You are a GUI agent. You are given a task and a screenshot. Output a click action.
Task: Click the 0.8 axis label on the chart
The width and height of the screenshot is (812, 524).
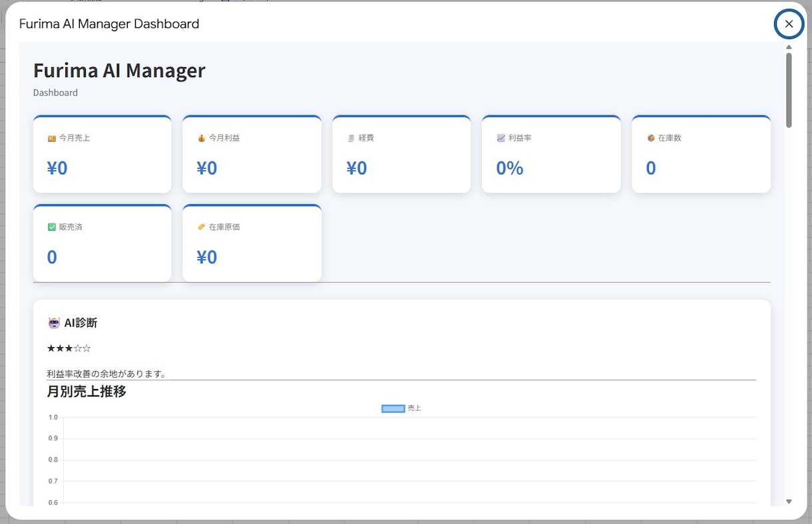(x=53, y=460)
